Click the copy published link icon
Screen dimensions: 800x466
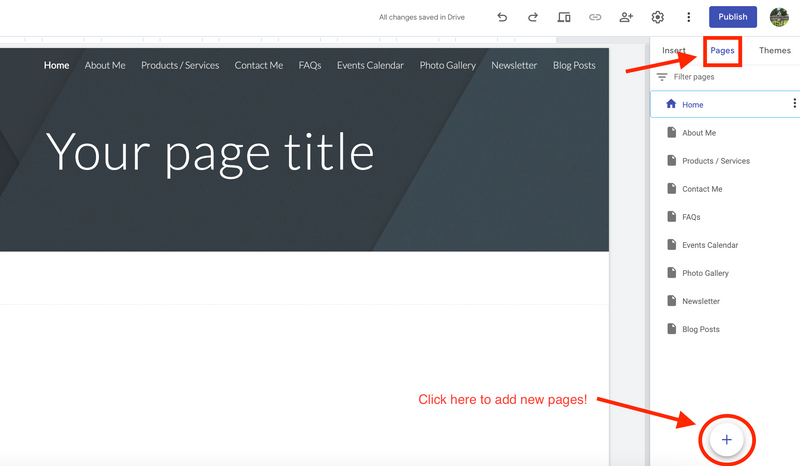point(595,17)
